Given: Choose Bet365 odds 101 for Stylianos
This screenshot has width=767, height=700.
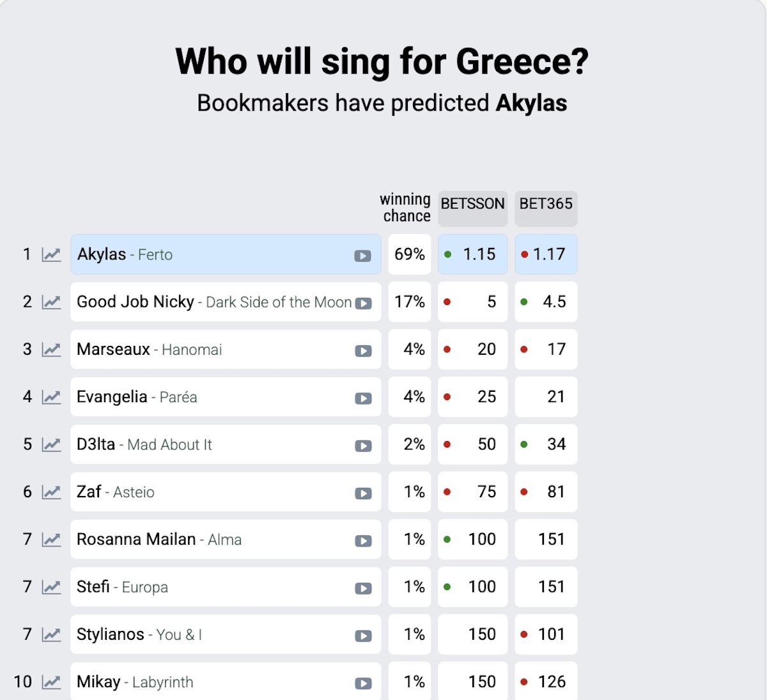Looking at the screenshot, I should coord(546,634).
